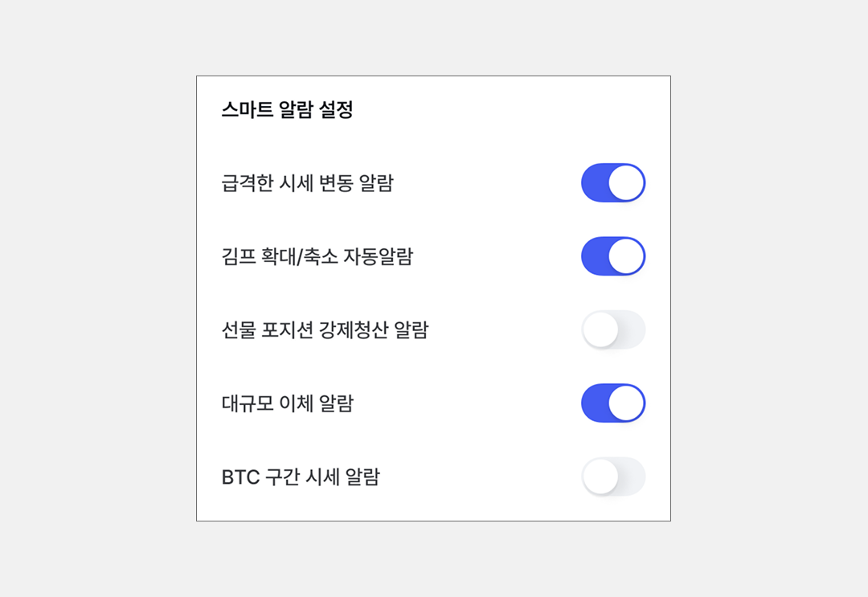Click the 스마트 알람 설정 heading

tap(288, 110)
